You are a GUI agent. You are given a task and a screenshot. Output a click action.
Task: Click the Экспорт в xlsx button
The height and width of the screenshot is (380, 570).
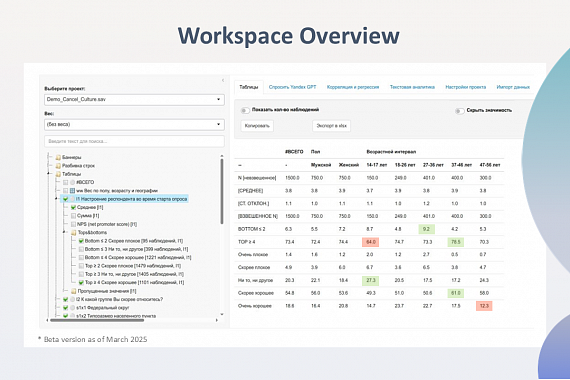[x=332, y=126]
